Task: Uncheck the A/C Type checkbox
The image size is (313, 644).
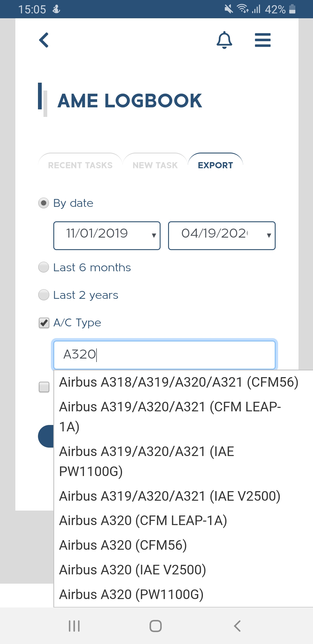Action: tap(44, 323)
